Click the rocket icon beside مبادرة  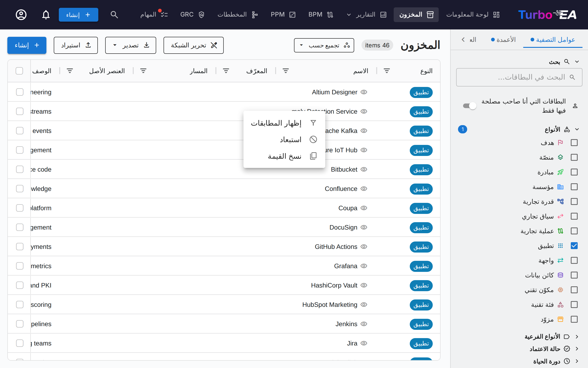(560, 172)
